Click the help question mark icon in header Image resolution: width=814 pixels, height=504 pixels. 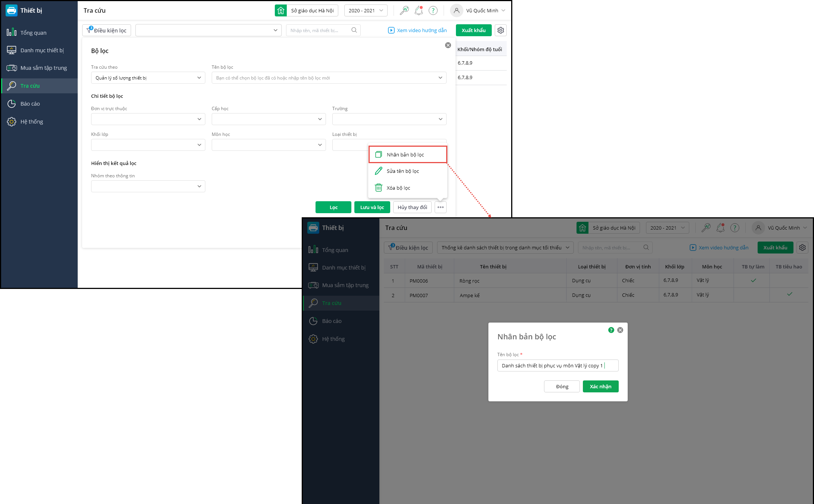coord(433,10)
